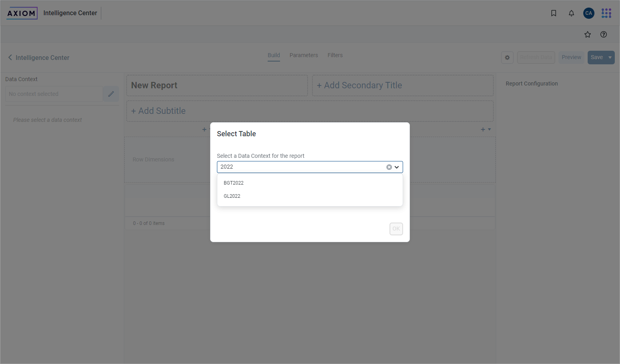Go back to Intelligence Center
Screen dimensions: 620x364
click(x=38, y=58)
